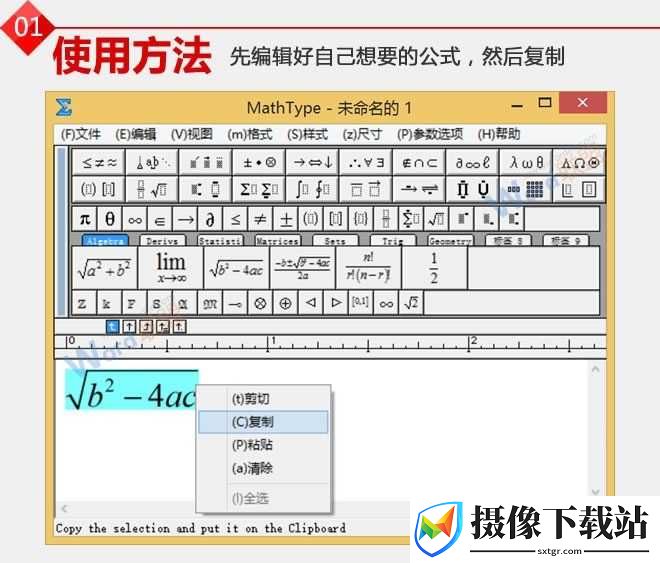The height and width of the screenshot is (563, 660).
Task: Insert the right arrow symbol from small bar
Action: point(185,219)
